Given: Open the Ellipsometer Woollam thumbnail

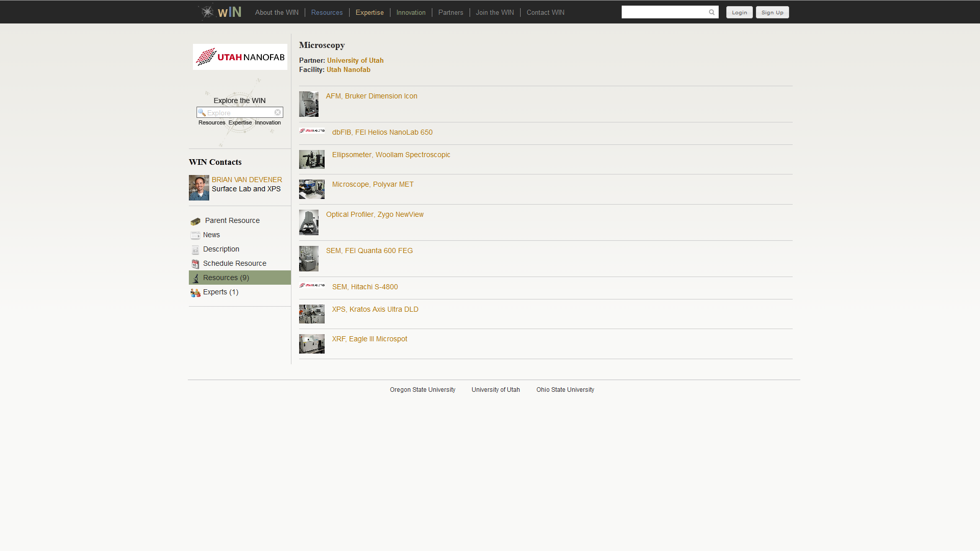Looking at the screenshot, I should coord(312,159).
